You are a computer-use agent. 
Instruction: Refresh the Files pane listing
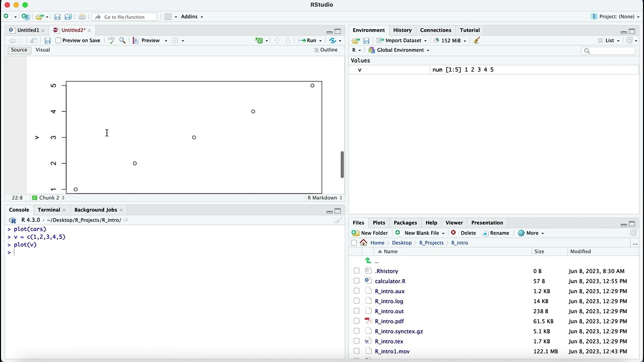[x=633, y=233]
